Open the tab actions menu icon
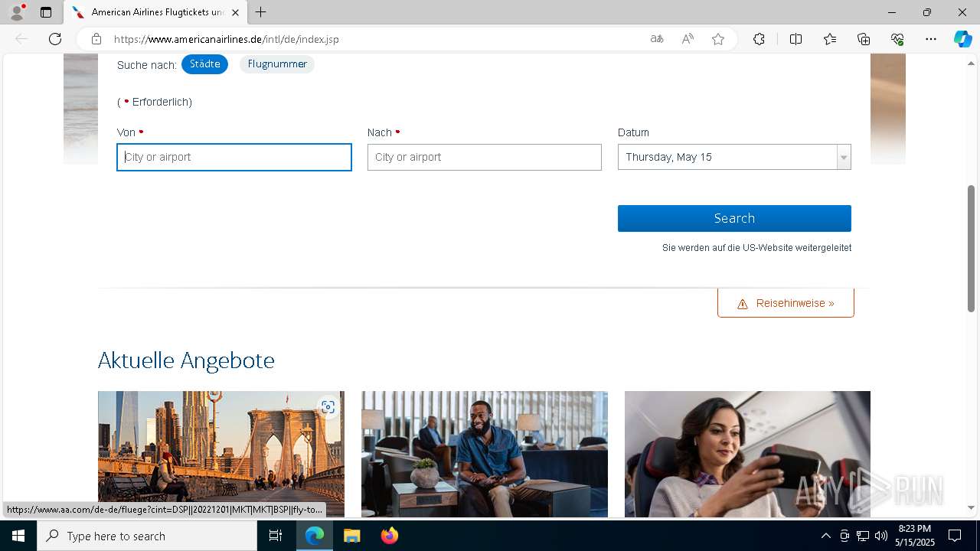 46,12
